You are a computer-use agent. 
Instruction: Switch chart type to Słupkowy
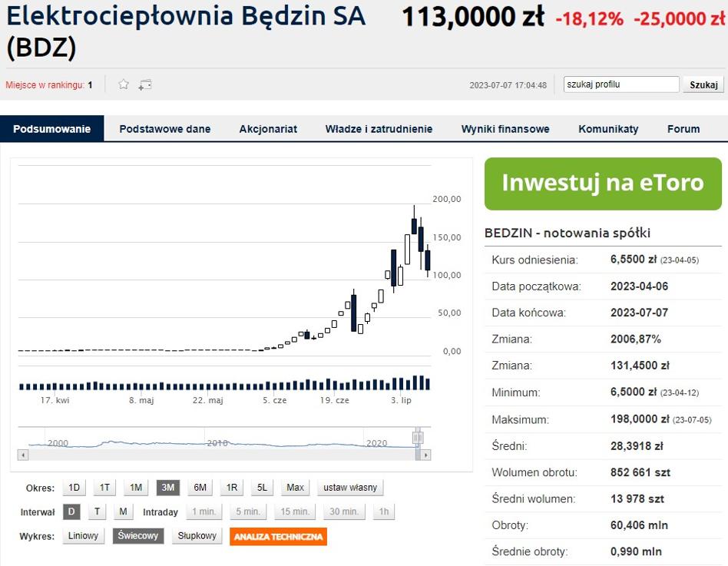coord(197,536)
